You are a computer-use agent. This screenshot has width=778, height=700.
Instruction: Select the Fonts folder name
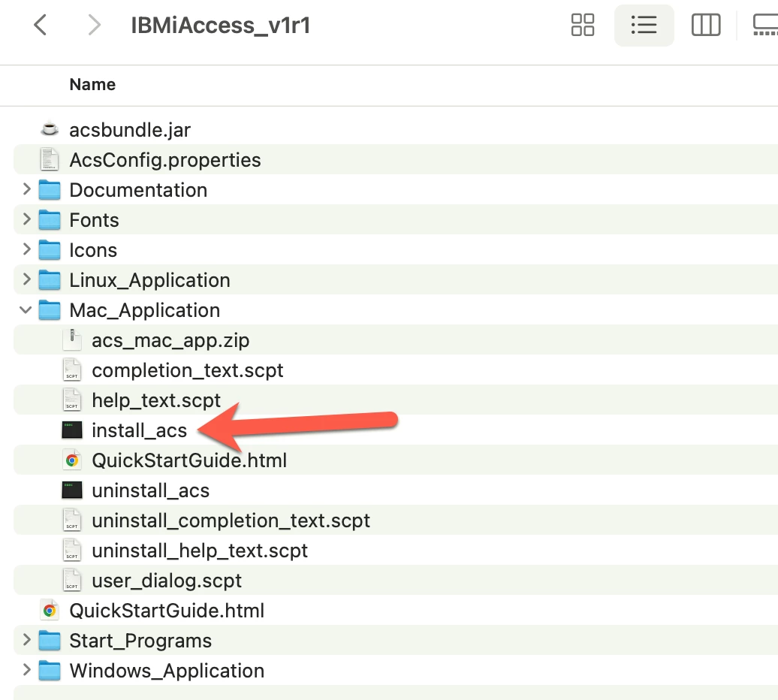(x=95, y=220)
